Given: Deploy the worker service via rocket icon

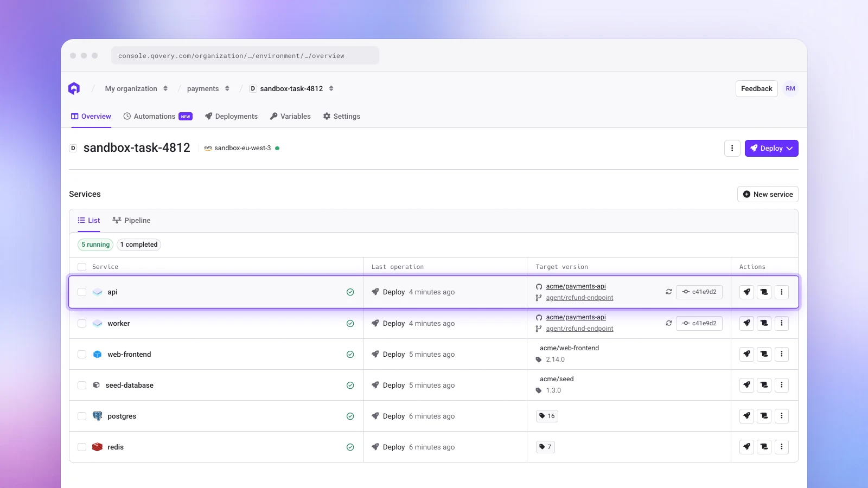Looking at the screenshot, I should coord(747,323).
